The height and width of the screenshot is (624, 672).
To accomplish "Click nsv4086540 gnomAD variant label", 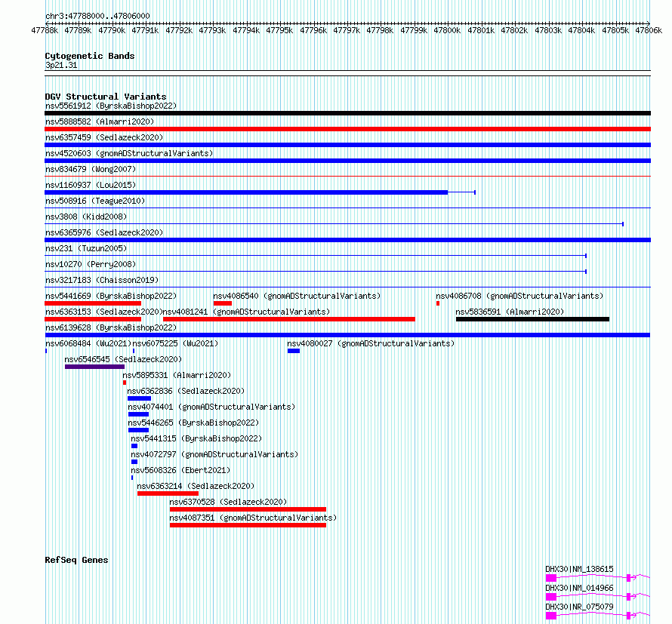I will click(297, 296).
